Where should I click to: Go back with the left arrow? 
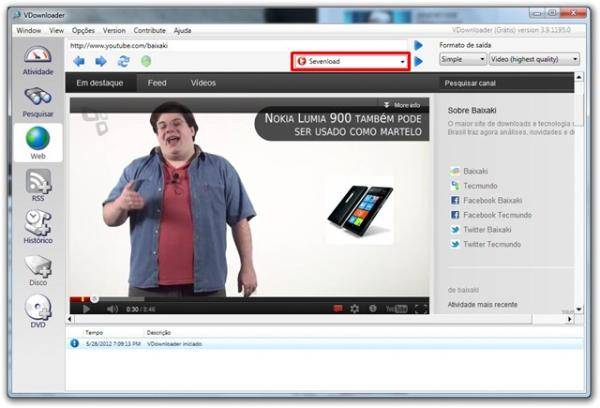[x=79, y=61]
